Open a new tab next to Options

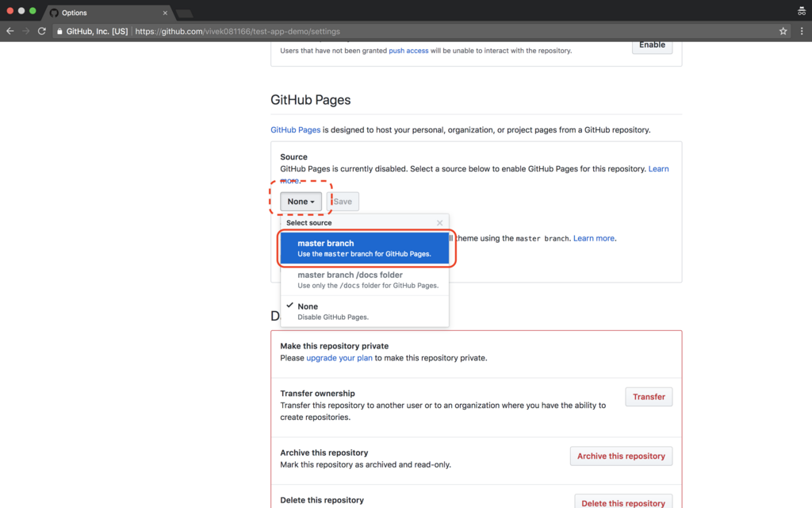click(184, 13)
